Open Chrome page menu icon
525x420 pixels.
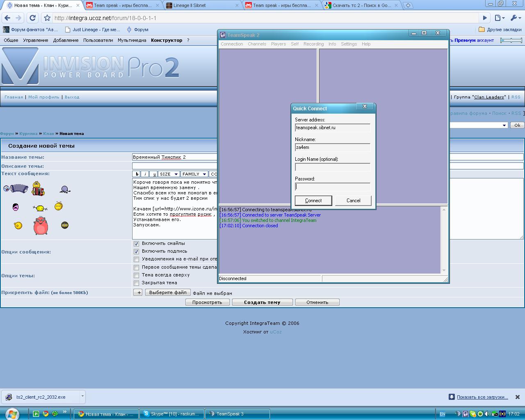pos(499,18)
